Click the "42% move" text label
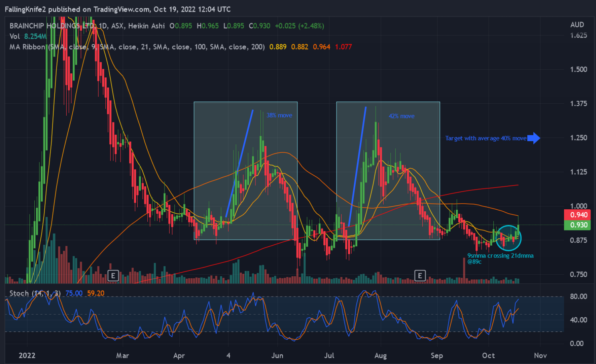This screenshot has height=364, width=596. point(401,116)
